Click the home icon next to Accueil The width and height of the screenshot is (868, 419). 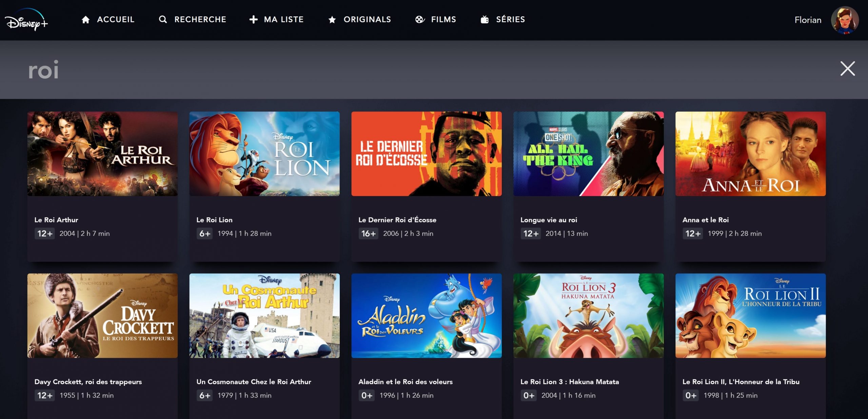pyautogui.click(x=85, y=20)
